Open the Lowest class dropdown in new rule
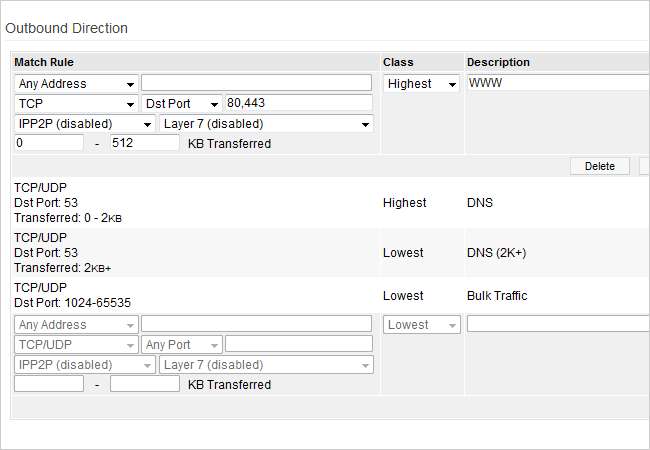Screen dimensions: 650x450 (422, 325)
